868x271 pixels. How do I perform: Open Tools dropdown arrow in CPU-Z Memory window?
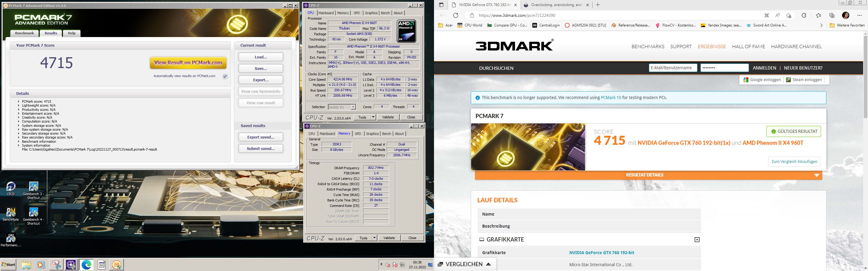[x=374, y=238]
